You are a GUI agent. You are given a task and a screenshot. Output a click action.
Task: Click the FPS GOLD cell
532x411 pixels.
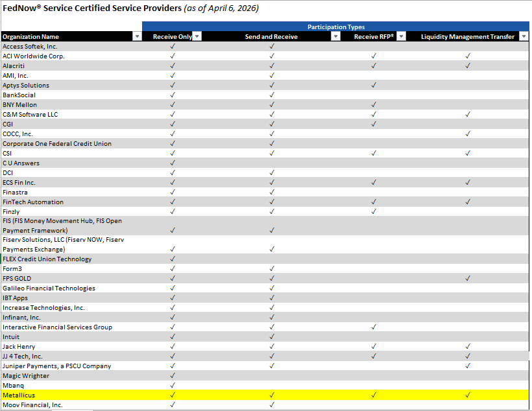click(x=71, y=278)
